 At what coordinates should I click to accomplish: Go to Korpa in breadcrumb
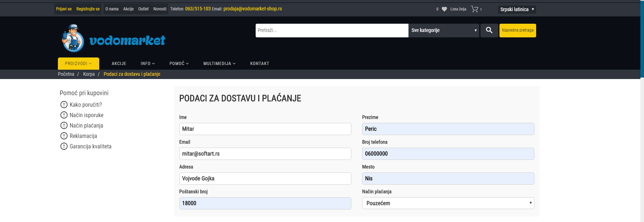pos(89,74)
